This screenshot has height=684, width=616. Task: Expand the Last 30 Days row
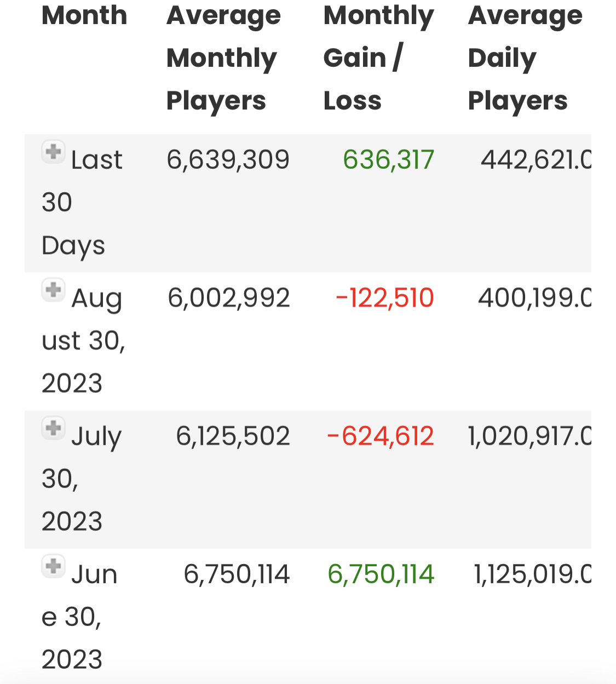click(53, 152)
